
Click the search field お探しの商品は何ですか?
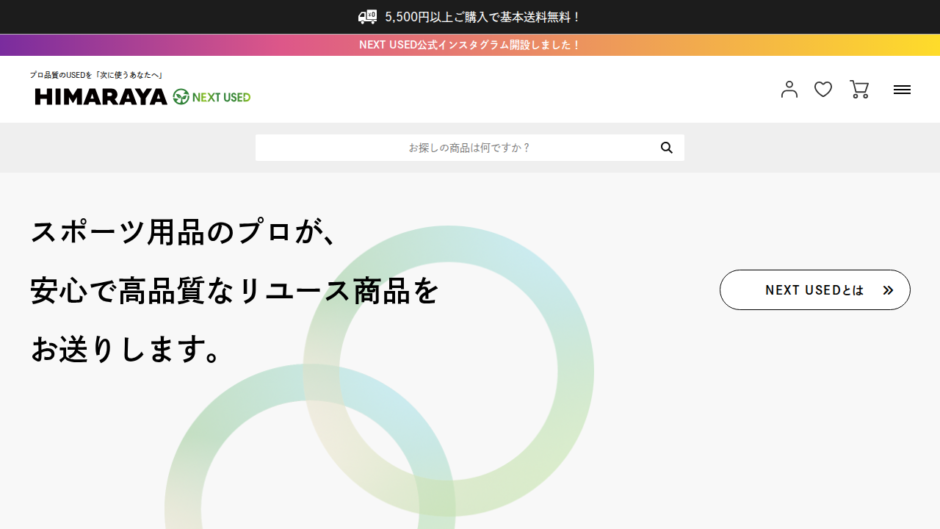469,148
